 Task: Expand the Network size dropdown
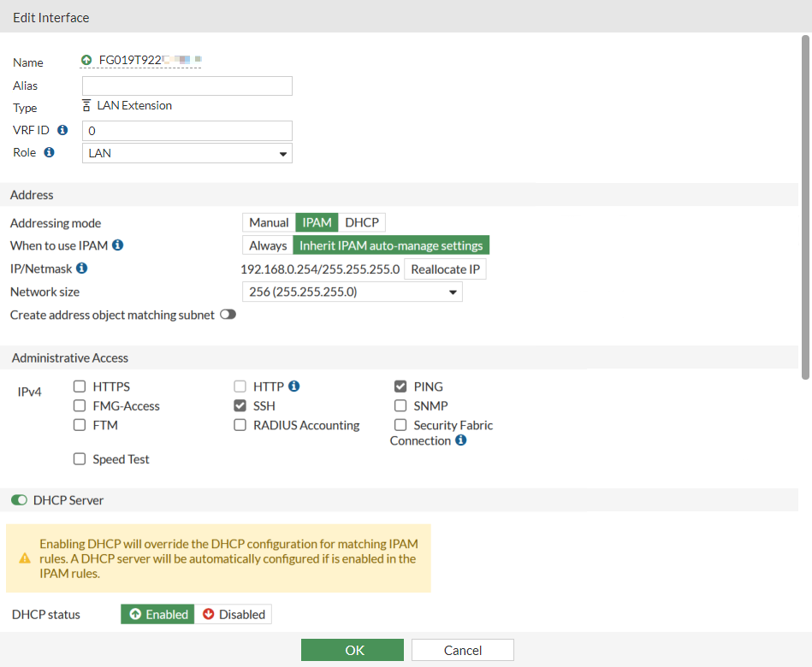352,292
